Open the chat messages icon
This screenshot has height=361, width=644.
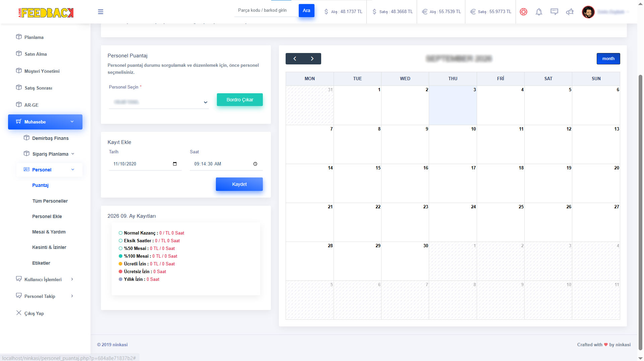pyautogui.click(x=554, y=12)
